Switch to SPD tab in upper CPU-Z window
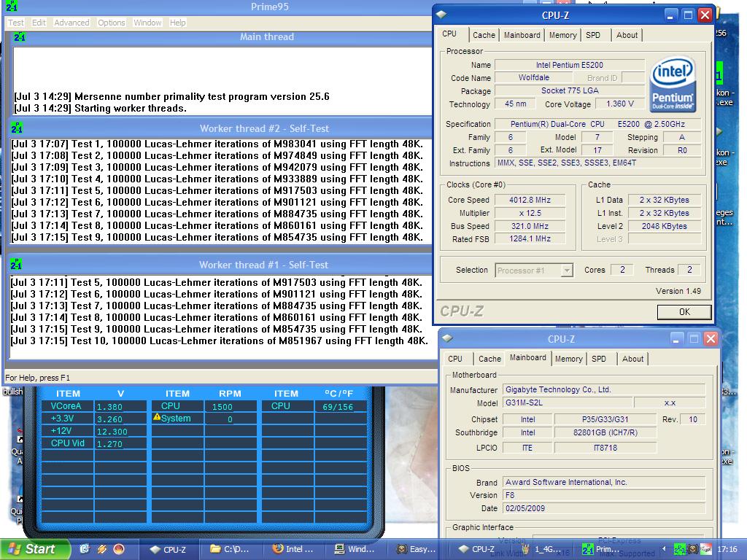This screenshot has height=560, width=747. pos(593,35)
